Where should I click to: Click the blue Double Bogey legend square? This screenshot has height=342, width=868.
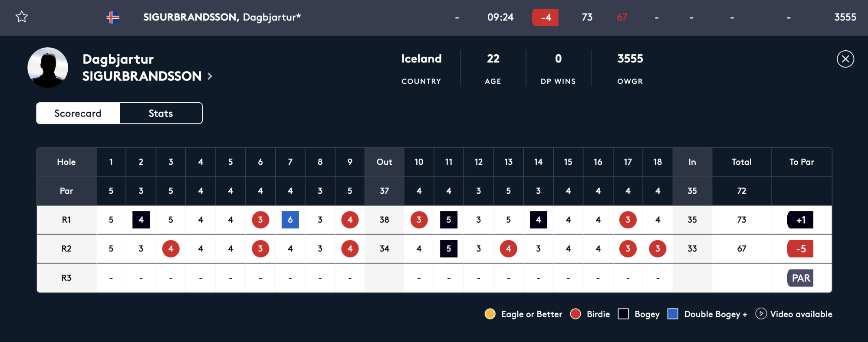coord(673,314)
